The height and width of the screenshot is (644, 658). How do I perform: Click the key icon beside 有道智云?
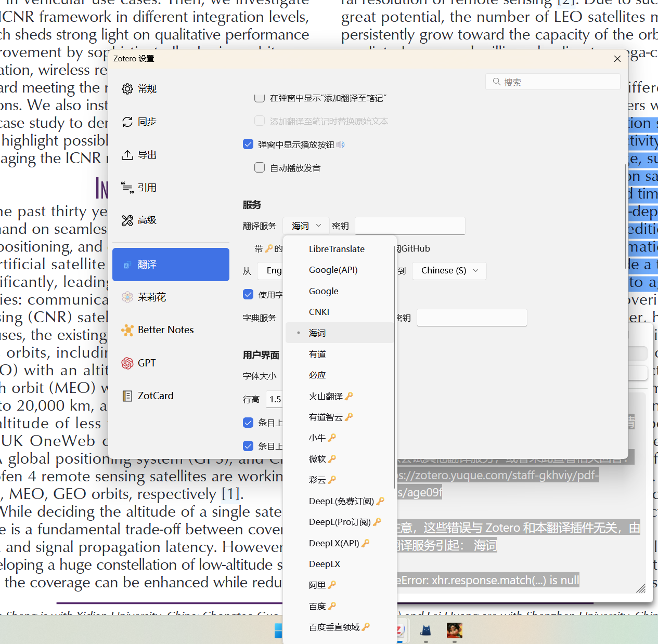click(x=349, y=417)
